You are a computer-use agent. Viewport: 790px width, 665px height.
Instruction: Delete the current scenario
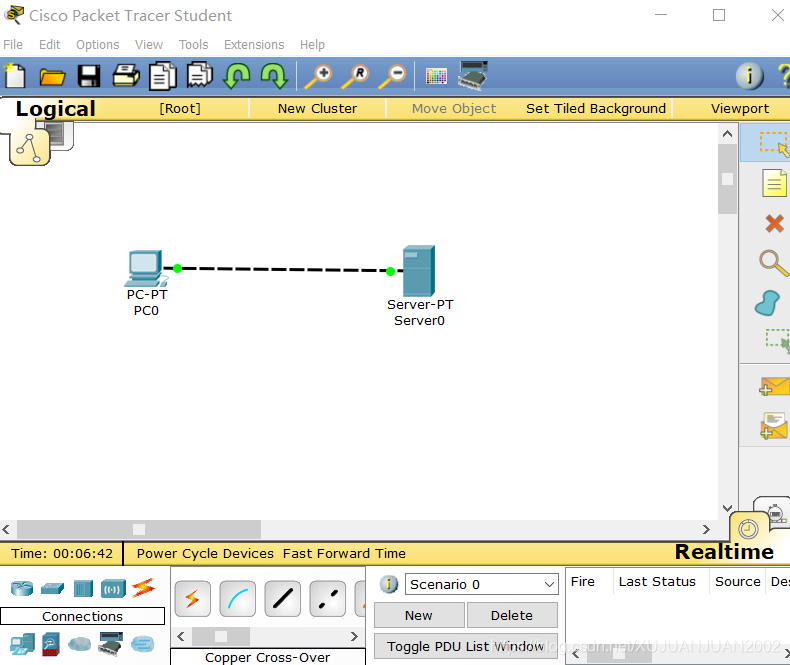tap(512, 616)
